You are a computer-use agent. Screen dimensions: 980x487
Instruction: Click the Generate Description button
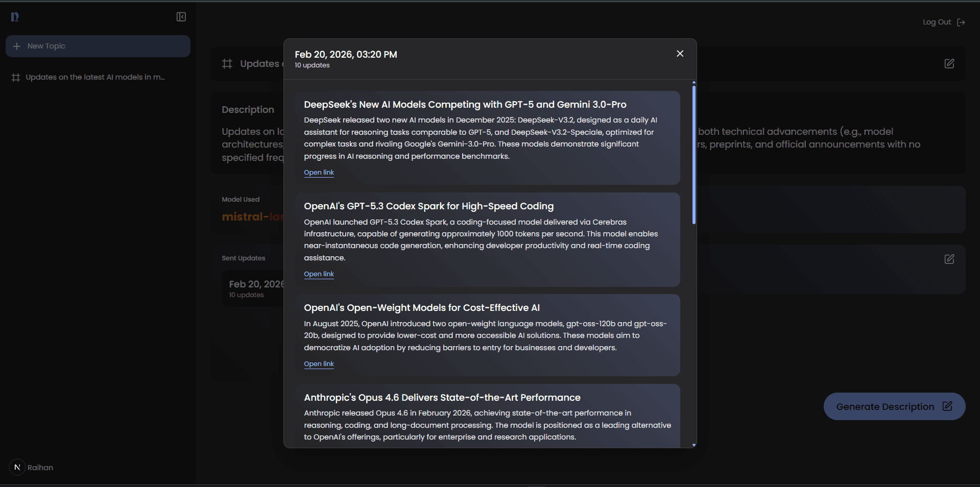coord(894,406)
